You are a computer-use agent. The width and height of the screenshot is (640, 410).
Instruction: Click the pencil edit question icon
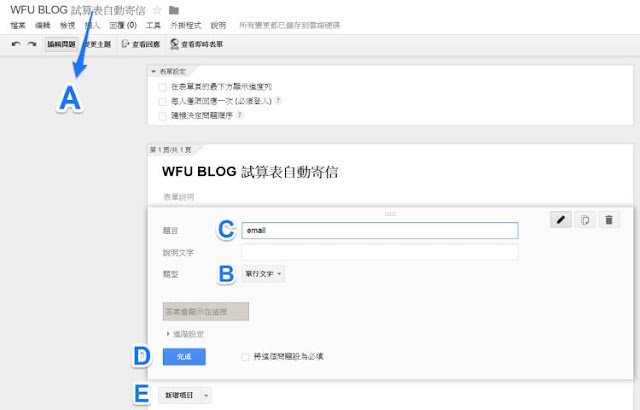pyautogui.click(x=561, y=220)
